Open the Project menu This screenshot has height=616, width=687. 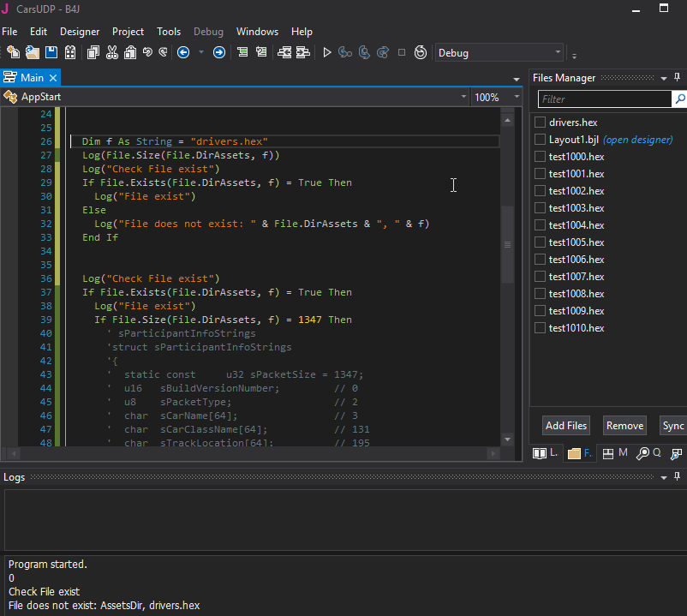128,32
